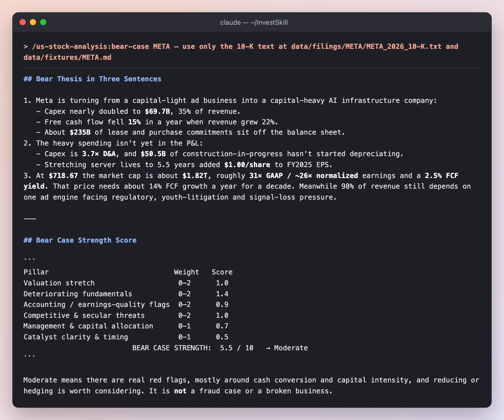Click the window title 'claude — ~/InvestSkill'
504x420 pixels.
click(x=254, y=22)
